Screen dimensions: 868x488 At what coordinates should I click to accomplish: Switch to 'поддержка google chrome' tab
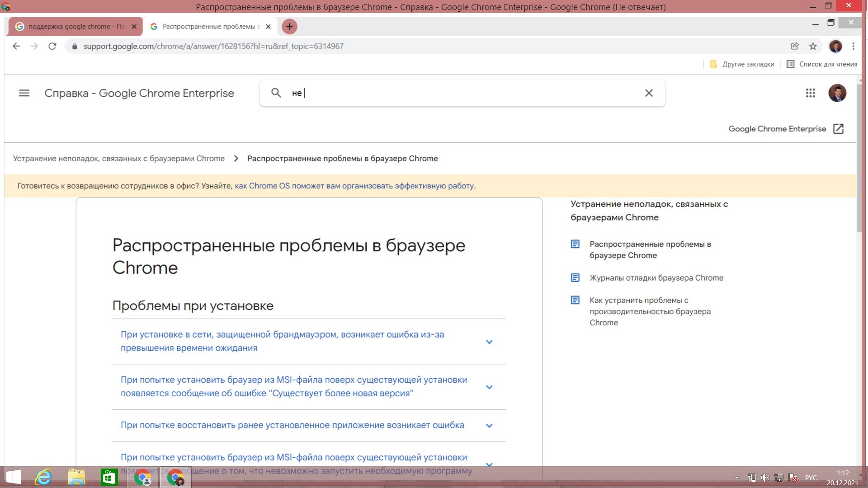(75, 27)
